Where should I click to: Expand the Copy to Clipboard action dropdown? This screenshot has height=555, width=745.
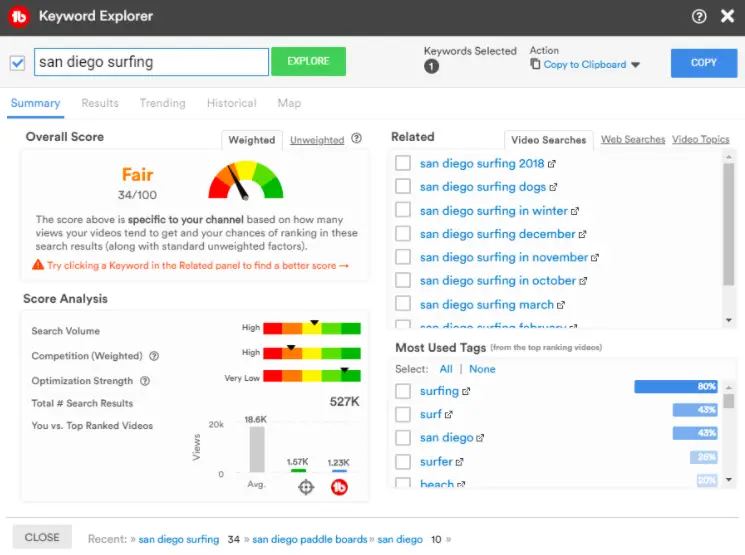point(635,65)
